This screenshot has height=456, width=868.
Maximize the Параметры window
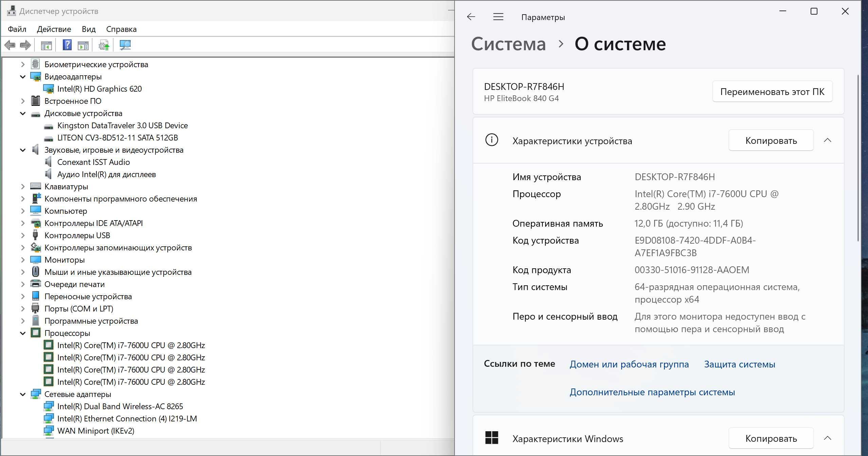(814, 12)
